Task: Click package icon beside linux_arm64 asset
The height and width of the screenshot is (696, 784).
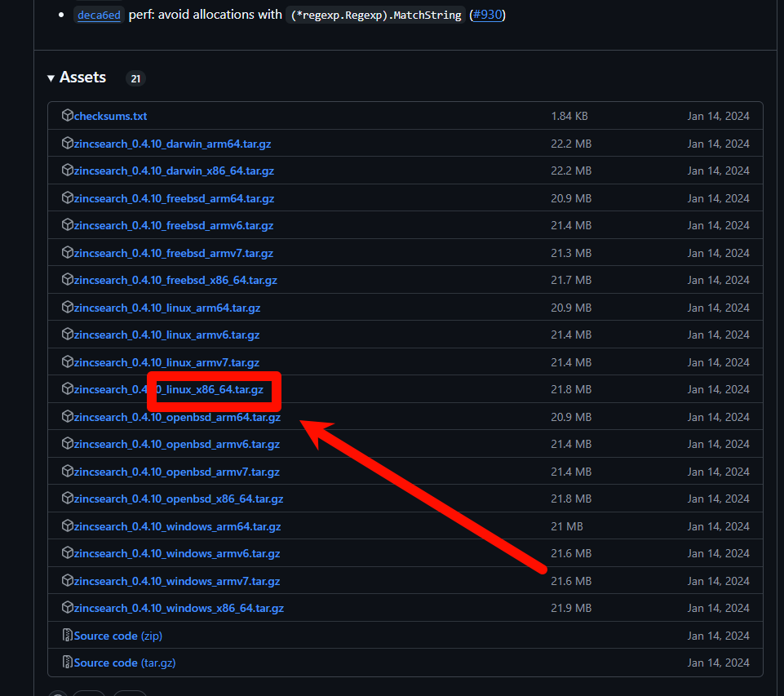Action: 68,308
